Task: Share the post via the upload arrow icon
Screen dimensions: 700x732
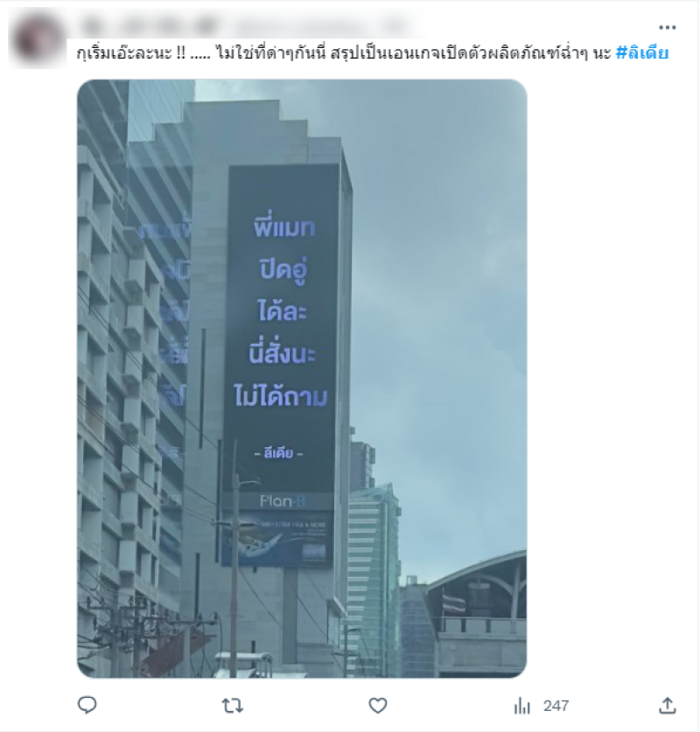Action: 668,705
